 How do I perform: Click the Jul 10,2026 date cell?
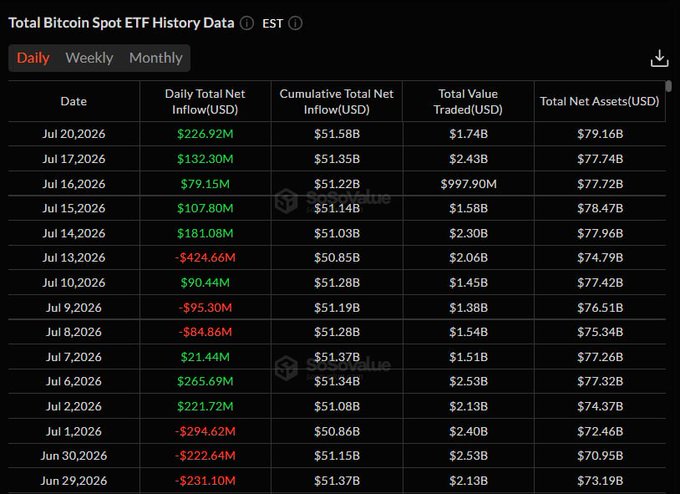point(74,283)
